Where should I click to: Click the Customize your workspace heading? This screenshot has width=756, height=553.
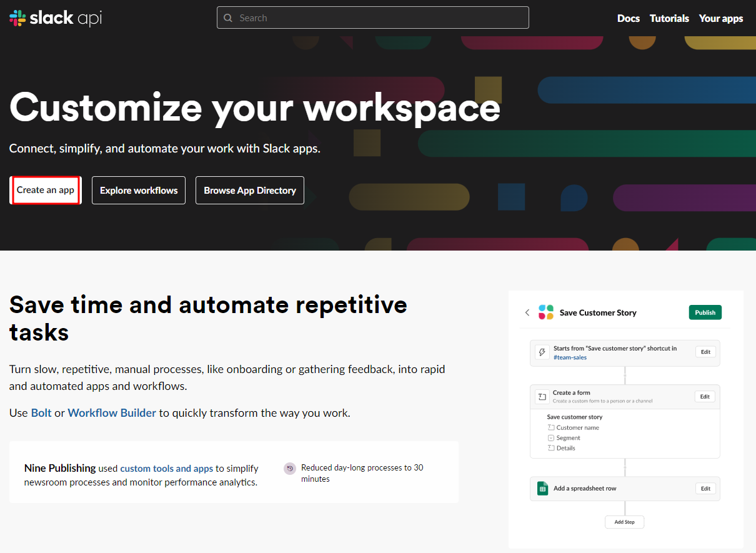click(255, 107)
